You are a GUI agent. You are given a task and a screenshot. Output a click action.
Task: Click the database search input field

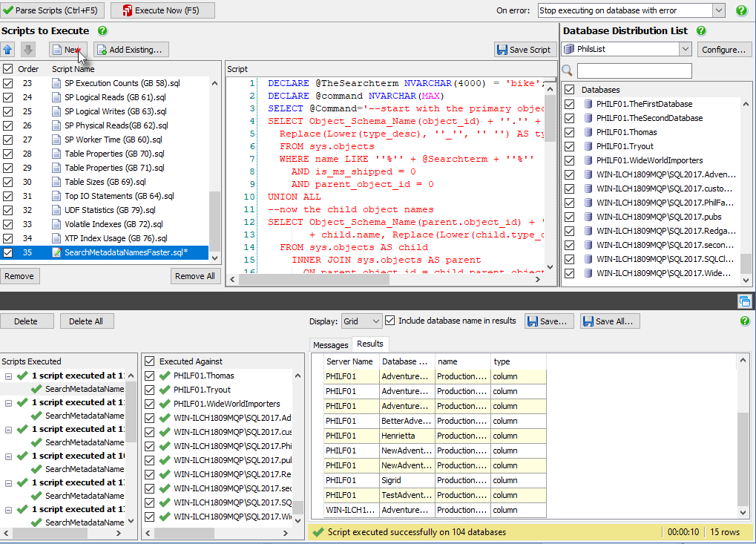coord(634,71)
